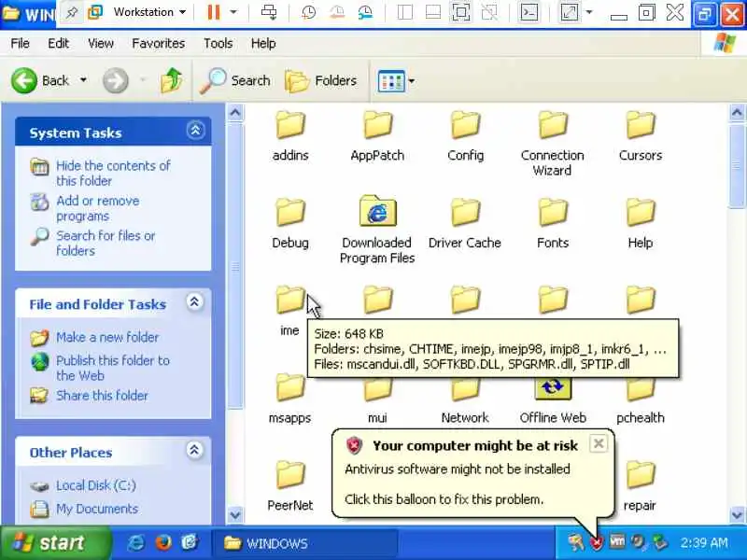This screenshot has height=560, width=747.
Task: Click Search for files or folders
Action: pyautogui.click(x=106, y=243)
